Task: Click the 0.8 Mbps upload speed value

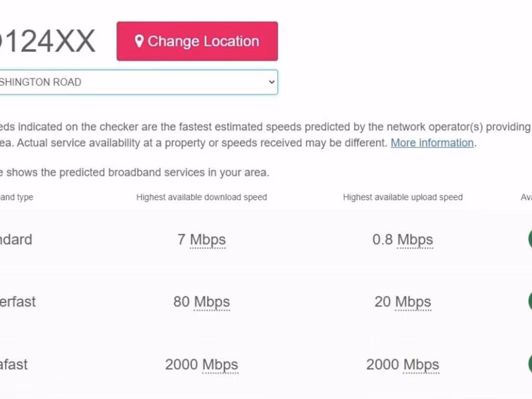Action: [403, 240]
